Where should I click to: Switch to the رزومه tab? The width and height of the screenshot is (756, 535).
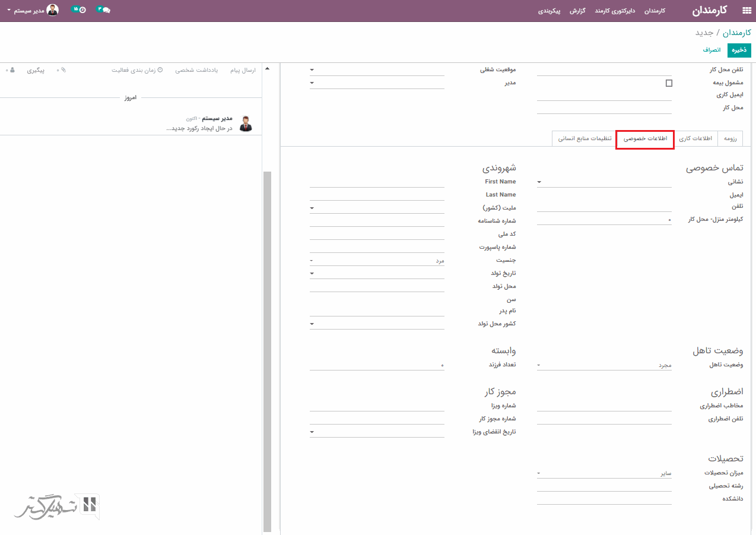click(x=730, y=138)
